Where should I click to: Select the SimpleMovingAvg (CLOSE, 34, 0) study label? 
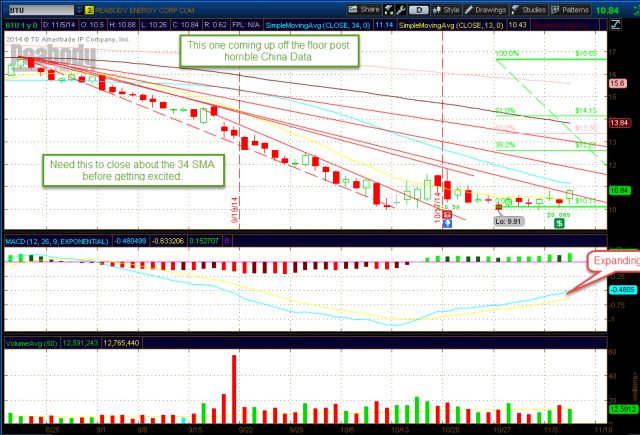point(318,25)
